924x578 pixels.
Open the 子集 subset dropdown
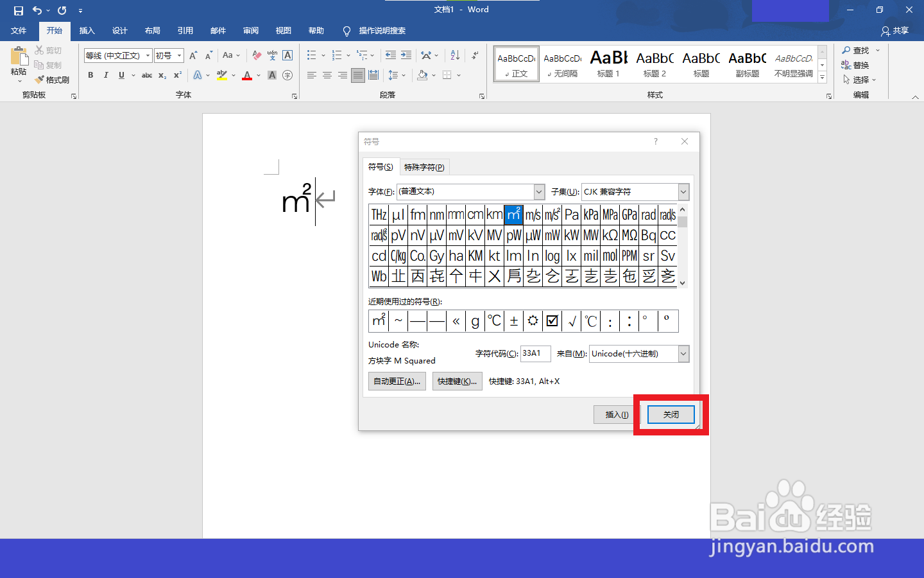click(x=683, y=191)
